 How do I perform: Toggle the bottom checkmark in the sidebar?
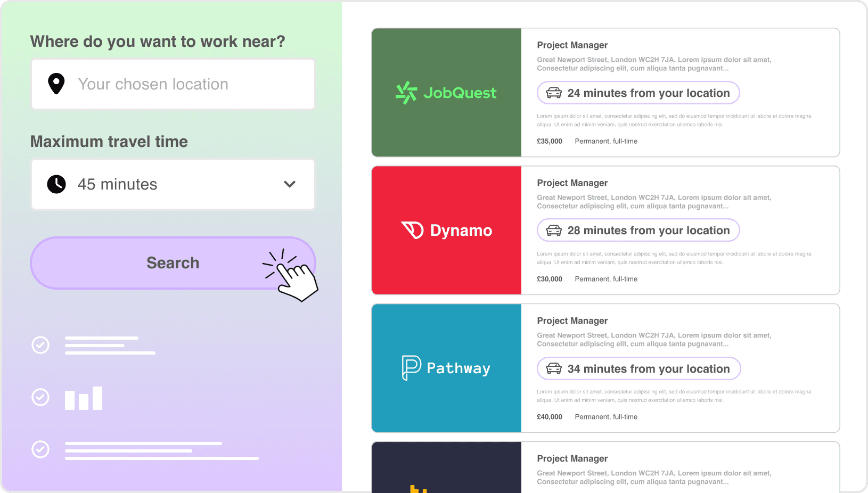[x=40, y=449]
